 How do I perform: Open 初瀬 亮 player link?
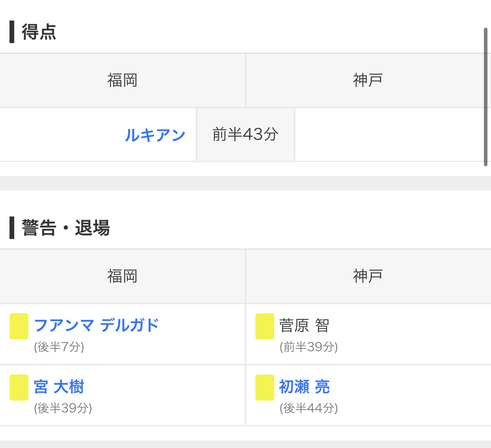pyautogui.click(x=304, y=387)
